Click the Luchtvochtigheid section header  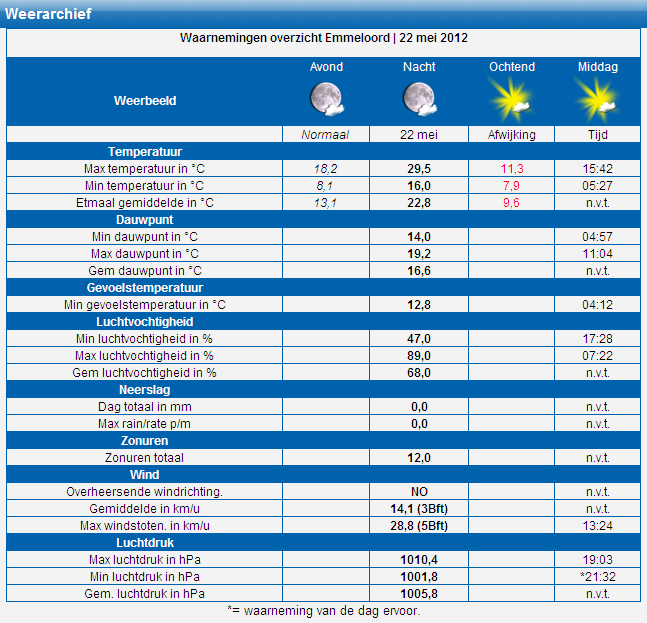coord(145,322)
